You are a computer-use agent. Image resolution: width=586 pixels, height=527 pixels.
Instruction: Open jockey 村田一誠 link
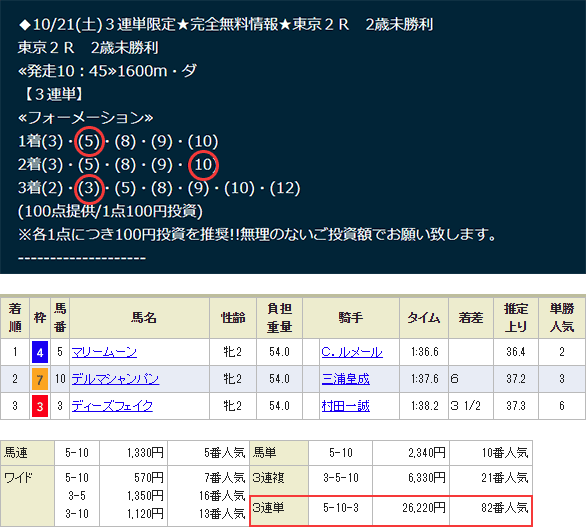[346, 406]
